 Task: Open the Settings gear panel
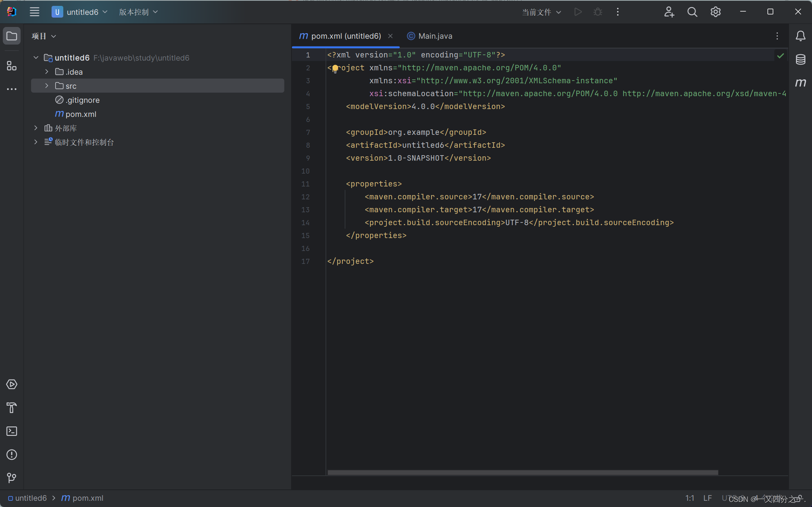(715, 12)
